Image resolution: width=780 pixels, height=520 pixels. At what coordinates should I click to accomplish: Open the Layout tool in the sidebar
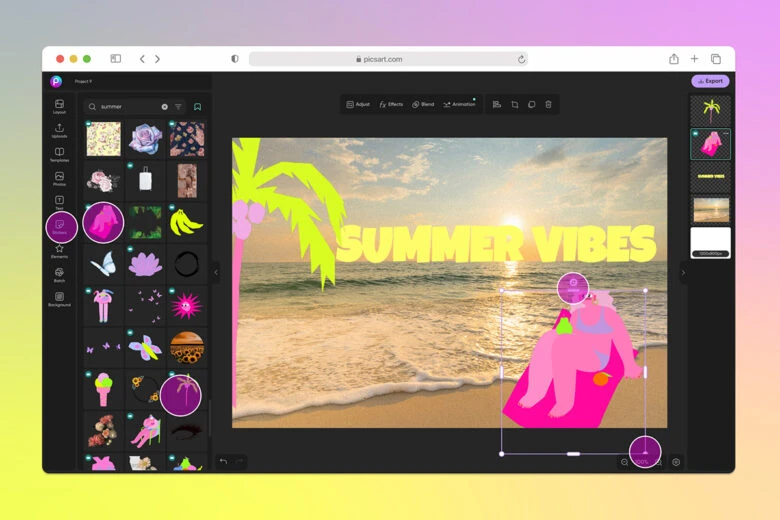pos(60,106)
